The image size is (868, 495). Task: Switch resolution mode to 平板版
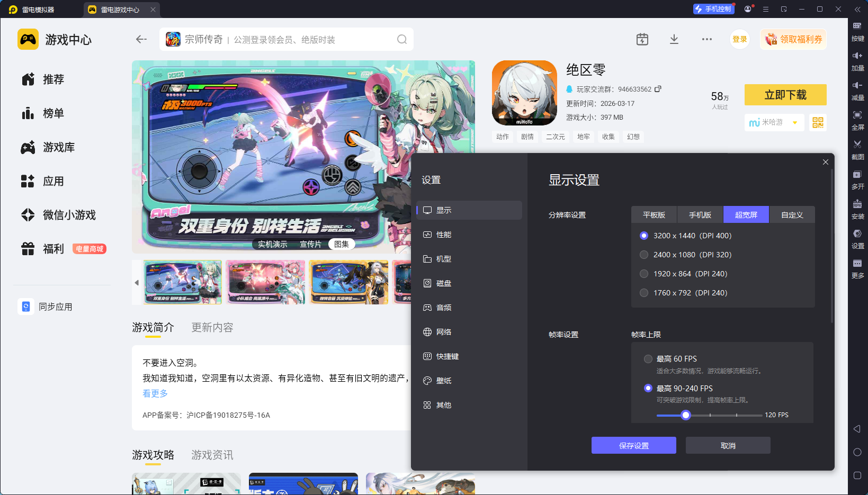tap(654, 215)
